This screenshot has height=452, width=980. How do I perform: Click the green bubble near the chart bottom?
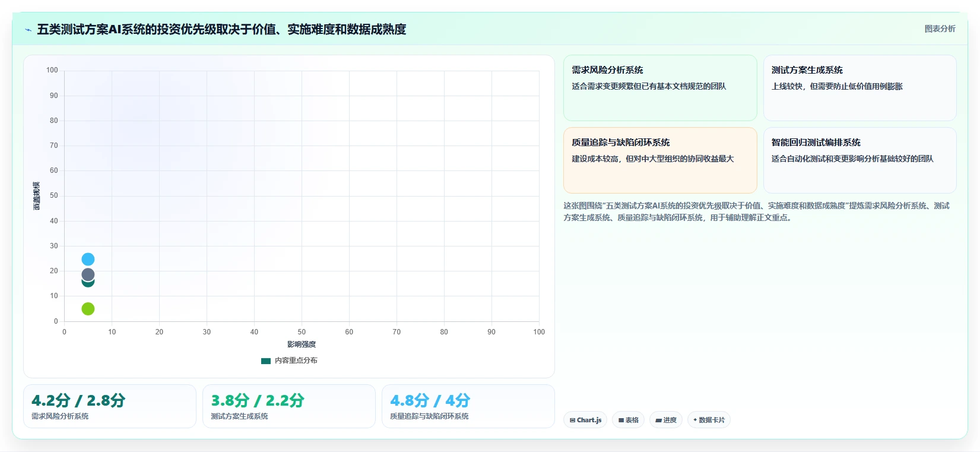click(x=88, y=308)
